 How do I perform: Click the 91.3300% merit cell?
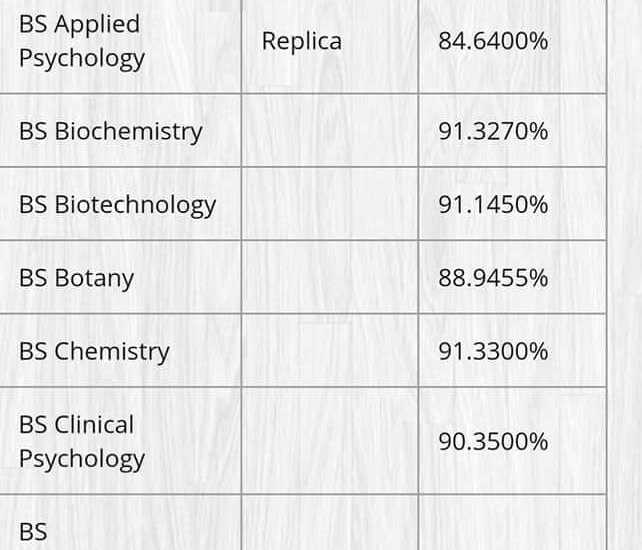pos(493,351)
